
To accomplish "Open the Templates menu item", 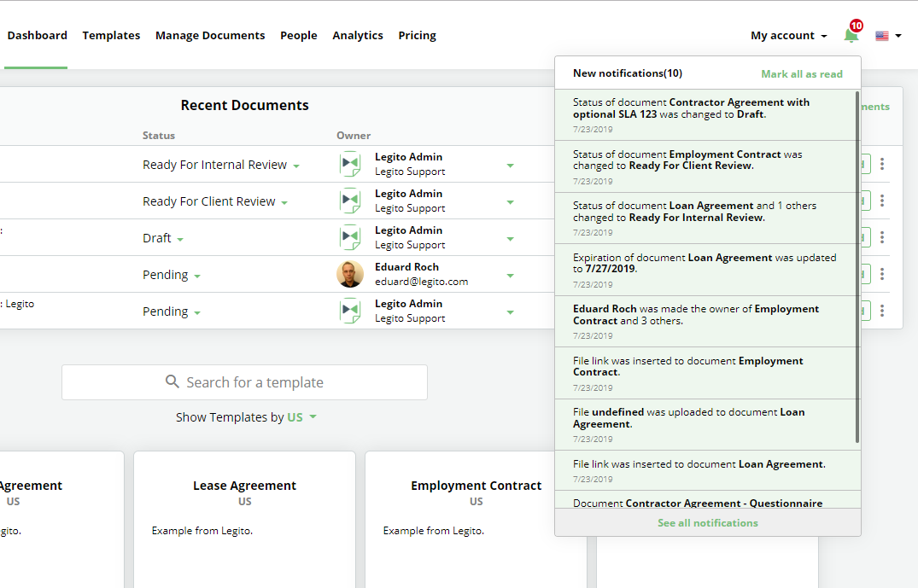I will click(x=111, y=35).
